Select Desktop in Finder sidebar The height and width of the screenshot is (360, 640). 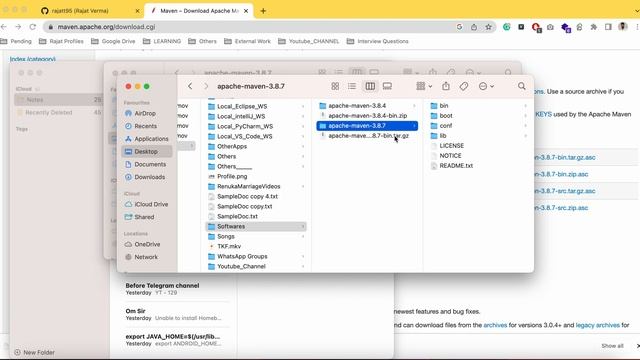(147, 151)
